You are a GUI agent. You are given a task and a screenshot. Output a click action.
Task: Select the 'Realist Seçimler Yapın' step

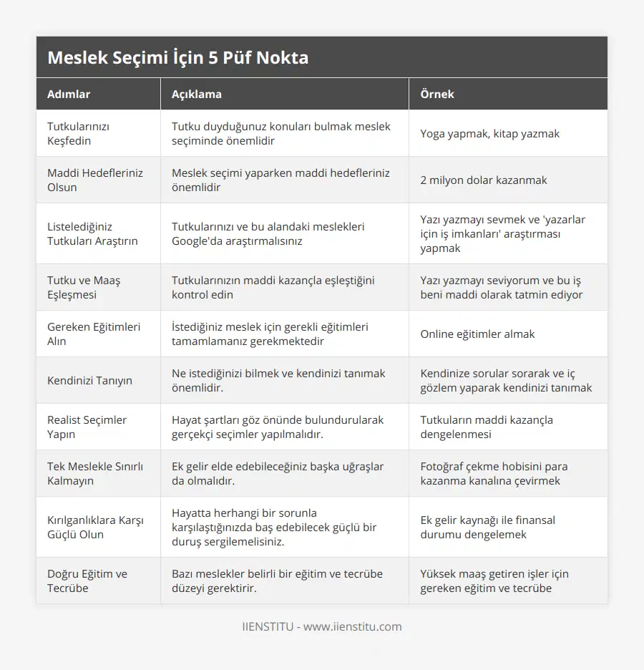[87, 427]
